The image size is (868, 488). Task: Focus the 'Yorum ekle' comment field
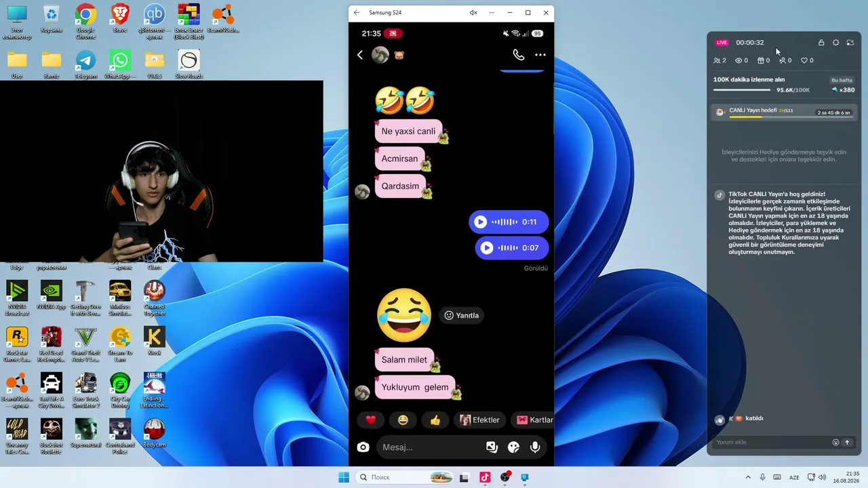coord(772,443)
